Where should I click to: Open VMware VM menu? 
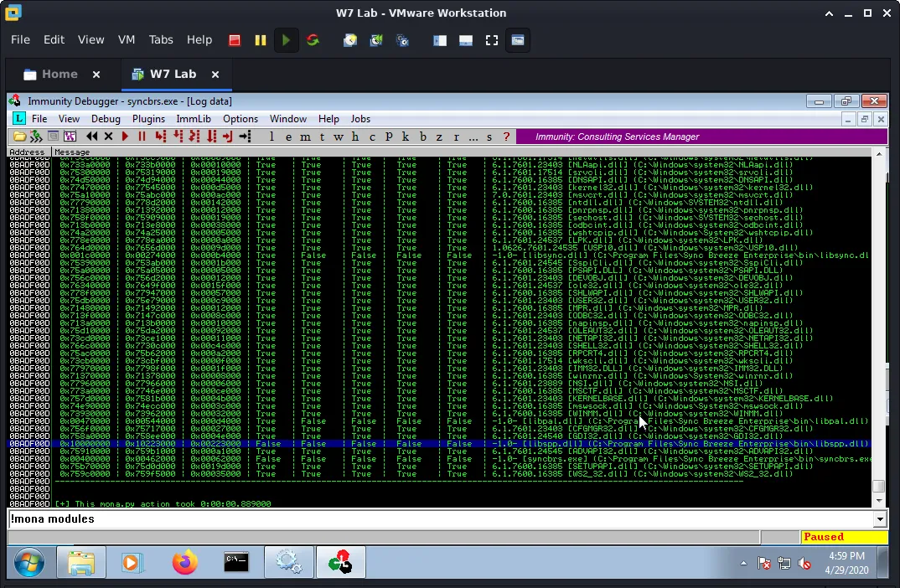(x=127, y=39)
